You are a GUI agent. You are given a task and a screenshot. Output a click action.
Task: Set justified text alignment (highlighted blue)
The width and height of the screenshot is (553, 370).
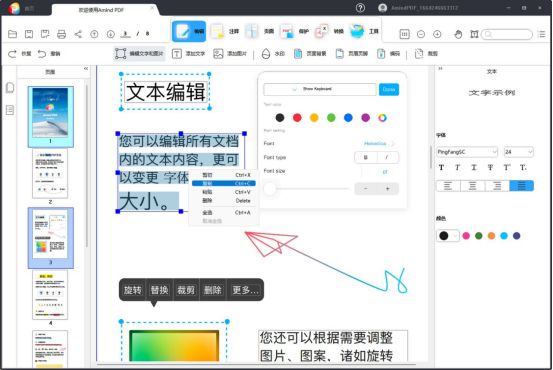click(x=521, y=186)
